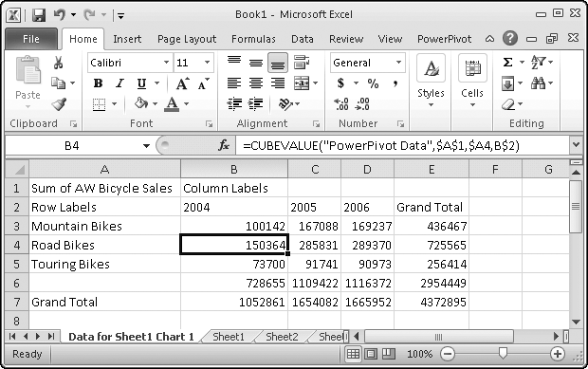Click the Zoom Out minus button
This screenshot has width=588, height=369.
point(448,354)
